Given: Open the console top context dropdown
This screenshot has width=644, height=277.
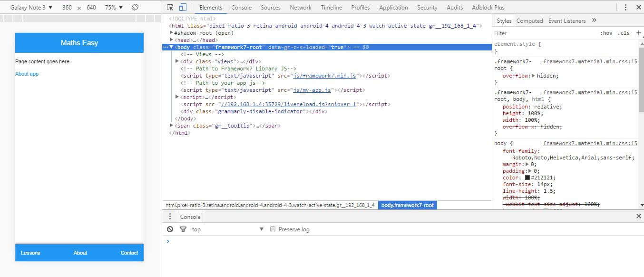Looking at the screenshot, I should pos(227,229).
